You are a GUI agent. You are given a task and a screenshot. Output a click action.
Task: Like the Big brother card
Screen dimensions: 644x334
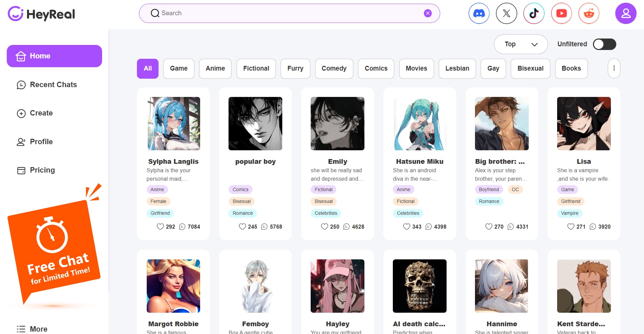489,227
